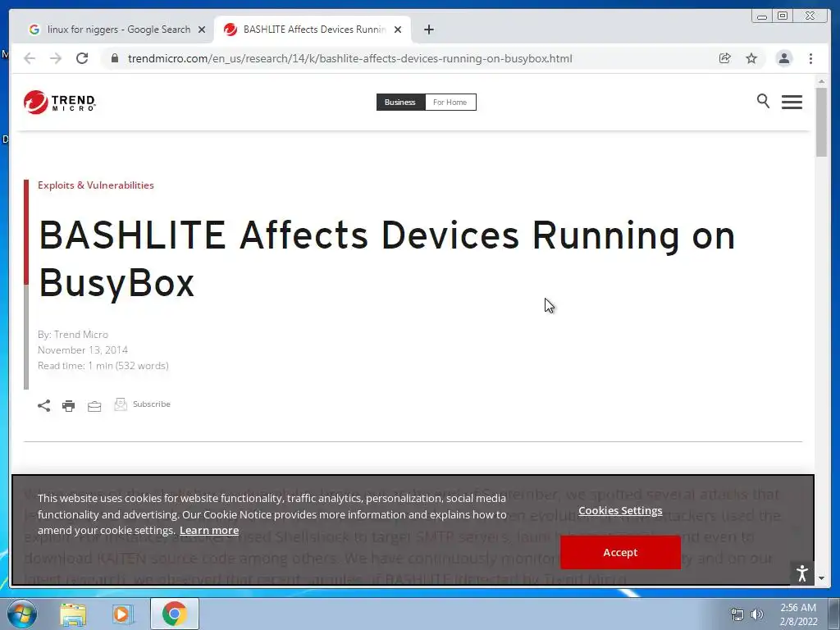This screenshot has height=630, width=840.
Task: Follow the Learn more cookie link
Action: point(209,531)
